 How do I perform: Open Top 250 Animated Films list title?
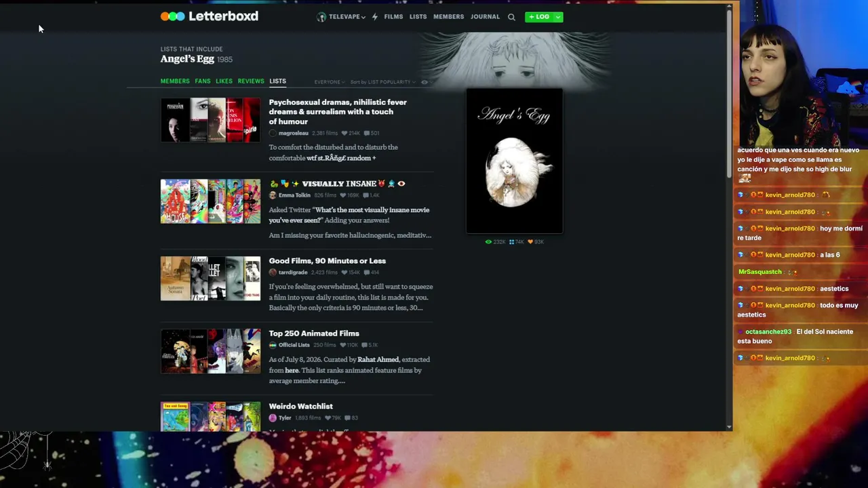point(314,333)
